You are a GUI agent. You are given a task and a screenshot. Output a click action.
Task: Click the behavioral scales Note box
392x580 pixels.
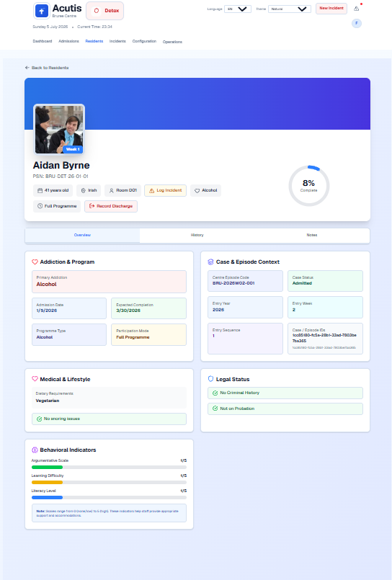[x=109, y=513]
